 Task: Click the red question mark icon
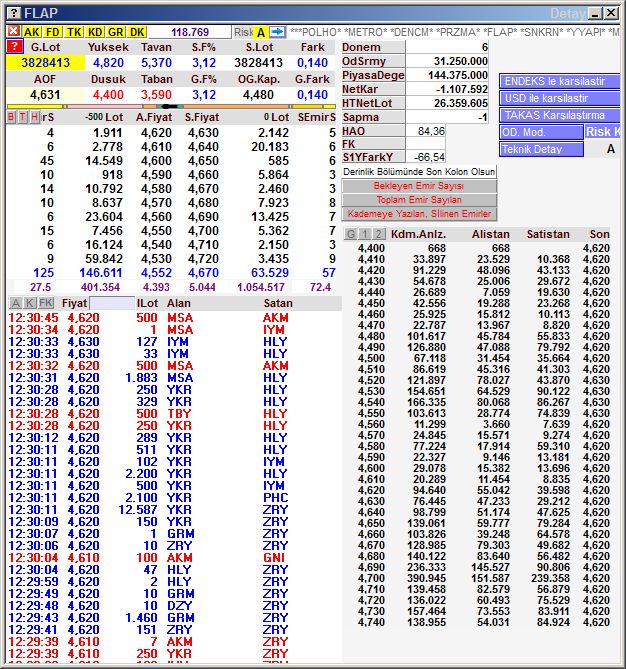click(x=15, y=47)
